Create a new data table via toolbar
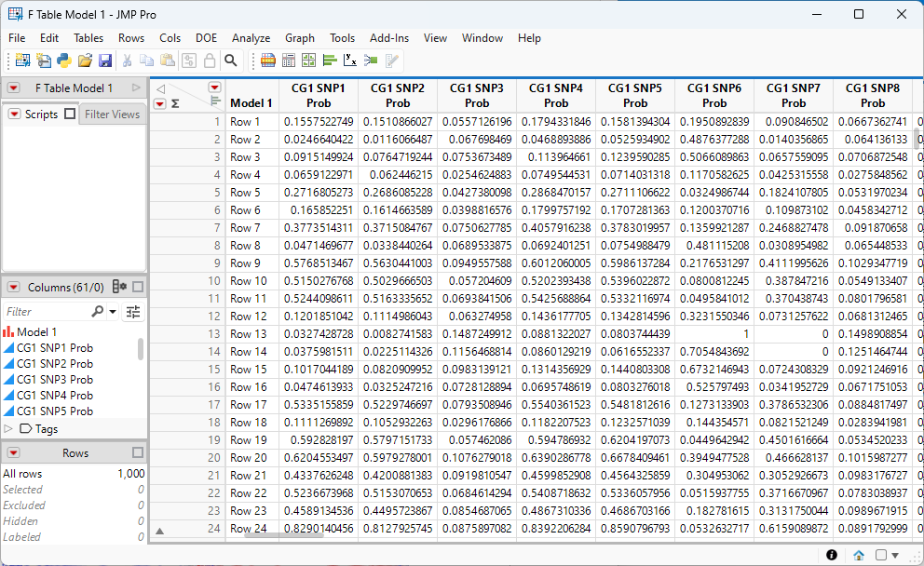This screenshot has width=924, height=566. [x=21, y=61]
